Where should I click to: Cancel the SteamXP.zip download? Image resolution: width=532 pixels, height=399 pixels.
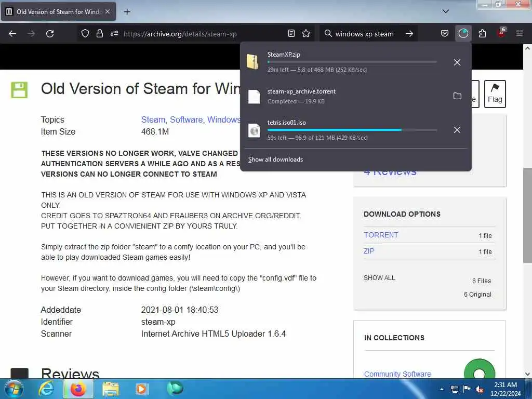[x=457, y=62]
